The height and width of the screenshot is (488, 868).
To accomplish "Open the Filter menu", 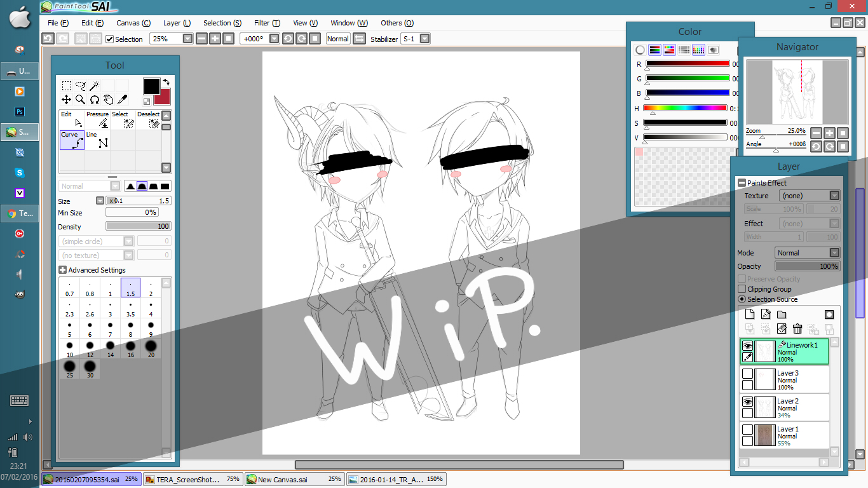I will click(266, 23).
